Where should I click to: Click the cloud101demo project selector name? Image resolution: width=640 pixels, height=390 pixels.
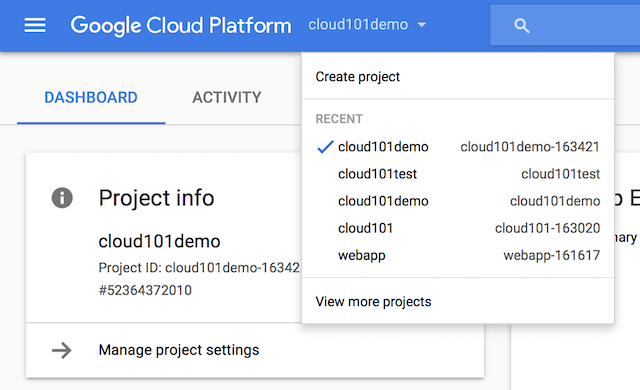pos(358,24)
